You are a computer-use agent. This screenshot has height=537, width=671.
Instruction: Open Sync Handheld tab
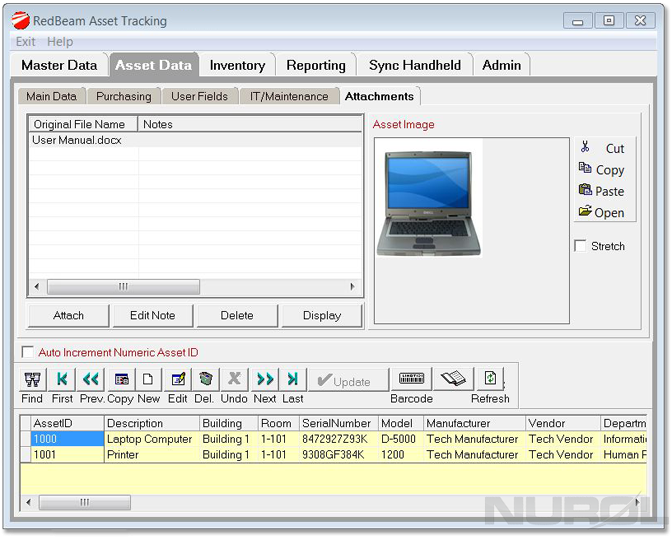pyautogui.click(x=415, y=65)
